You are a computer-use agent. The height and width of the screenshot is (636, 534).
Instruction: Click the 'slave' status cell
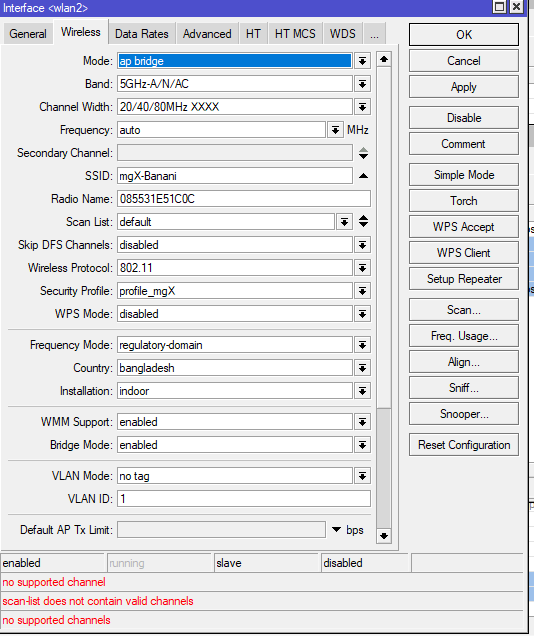tap(266, 563)
